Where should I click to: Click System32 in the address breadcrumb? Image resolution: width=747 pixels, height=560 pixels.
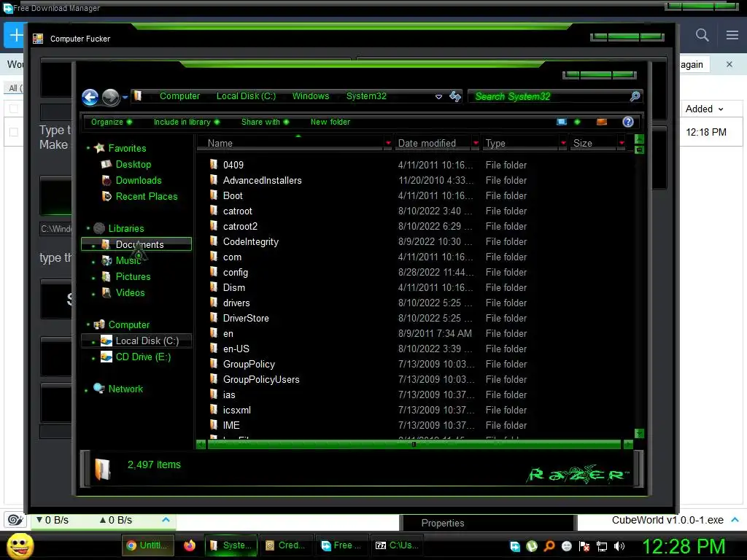coord(366,96)
